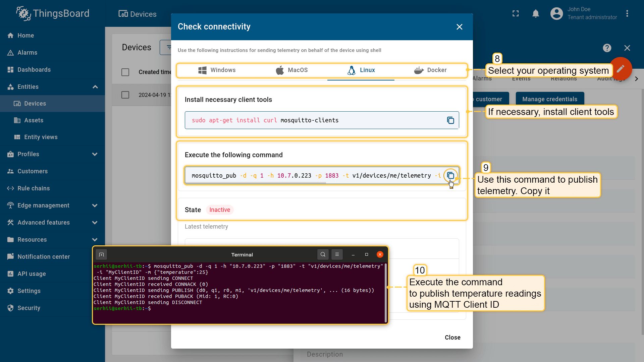Copy the mosquitto_pub telemetry command
Screen dimensions: 644x362
click(x=450, y=176)
